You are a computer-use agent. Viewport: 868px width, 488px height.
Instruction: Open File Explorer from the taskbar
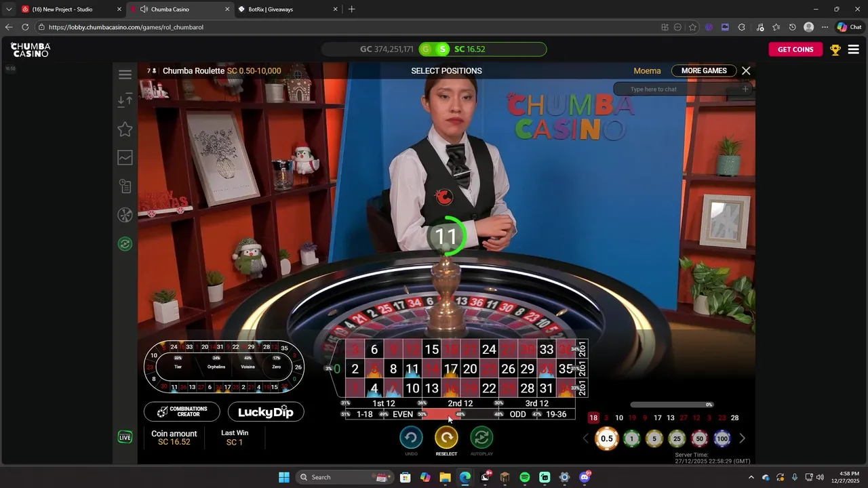pos(445,477)
